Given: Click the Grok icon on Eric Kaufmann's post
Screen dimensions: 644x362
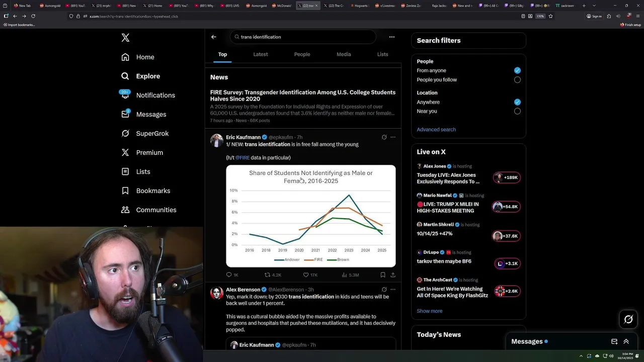Looking at the screenshot, I should click(x=384, y=137).
